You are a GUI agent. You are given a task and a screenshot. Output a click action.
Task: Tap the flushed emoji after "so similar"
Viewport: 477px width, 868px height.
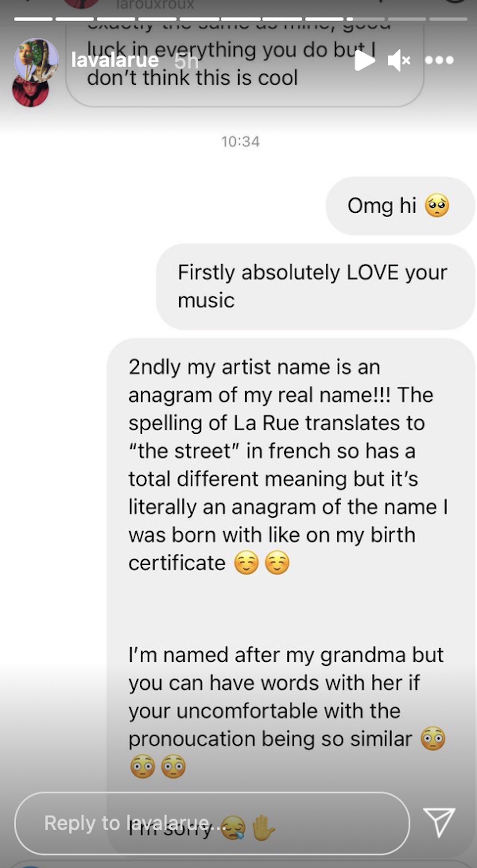click(433, 738)
